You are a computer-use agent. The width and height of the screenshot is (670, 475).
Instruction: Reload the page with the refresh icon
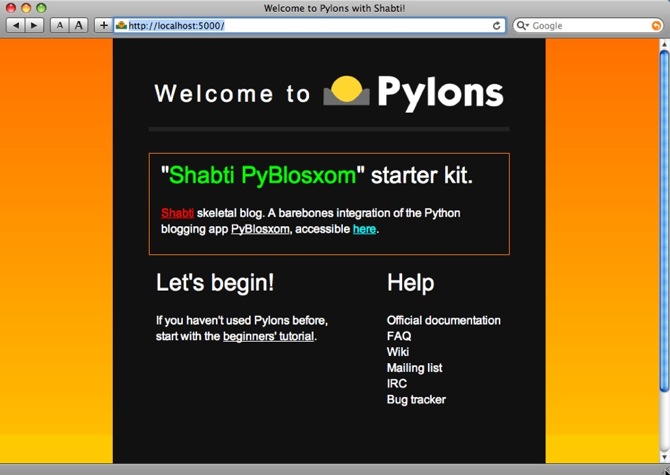pyautogui.click(x=496, y=26)
